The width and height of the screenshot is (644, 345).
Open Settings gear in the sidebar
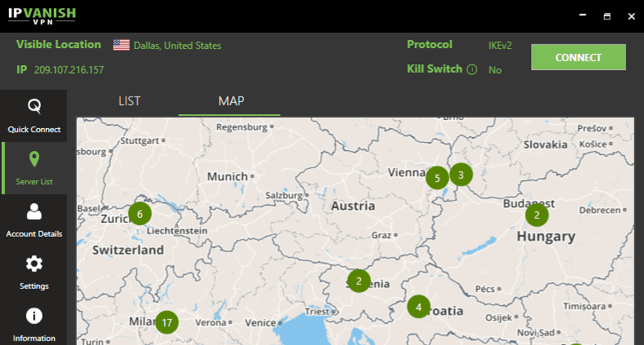point(34,264)
